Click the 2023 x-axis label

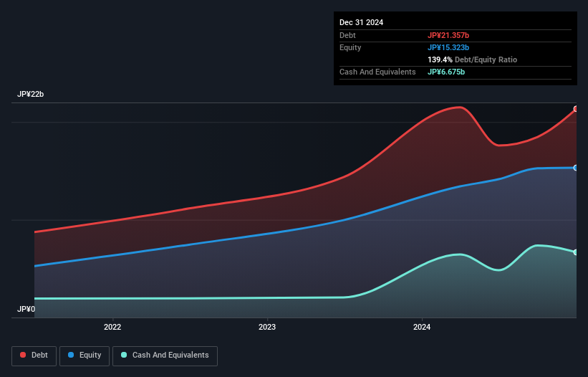click(267, 327)
